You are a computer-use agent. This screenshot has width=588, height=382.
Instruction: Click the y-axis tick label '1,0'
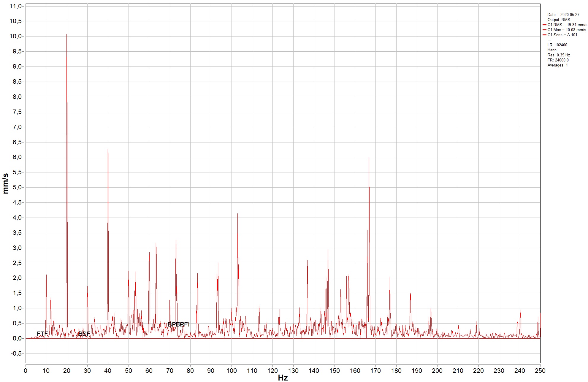[17, 308]
